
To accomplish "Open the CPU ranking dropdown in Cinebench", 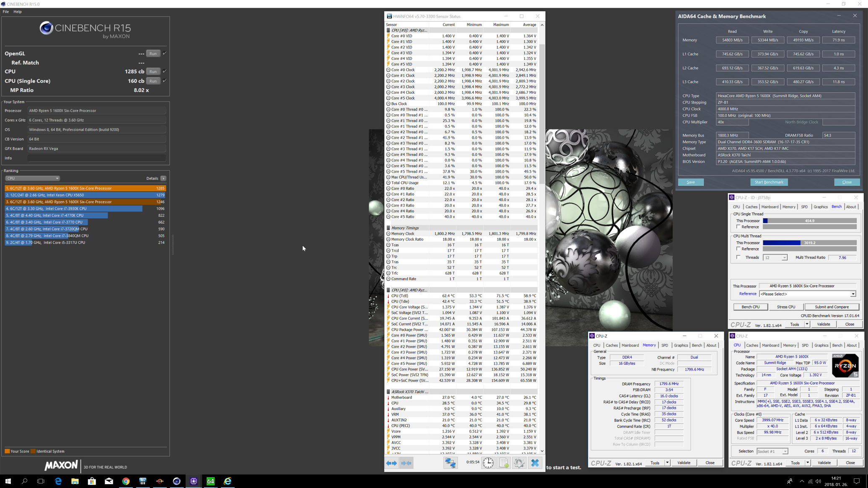I will 32,178.
